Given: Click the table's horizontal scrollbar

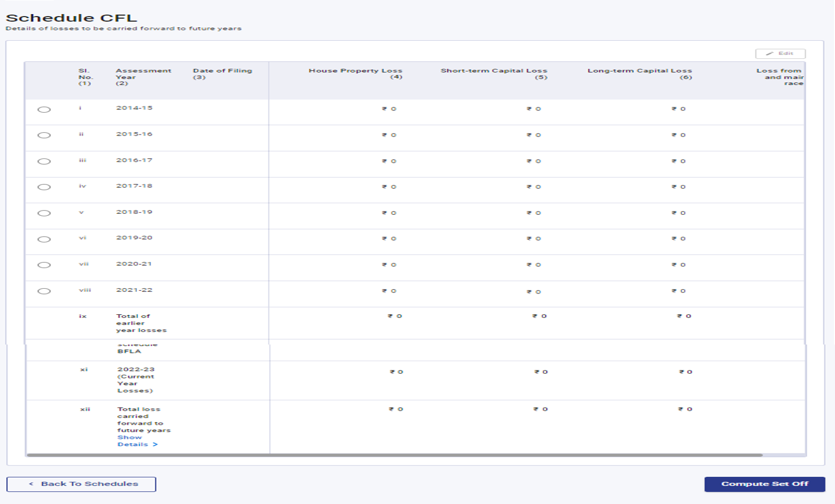Looking at the screenshot, I should pyautogui.click(x=395, y=455).
